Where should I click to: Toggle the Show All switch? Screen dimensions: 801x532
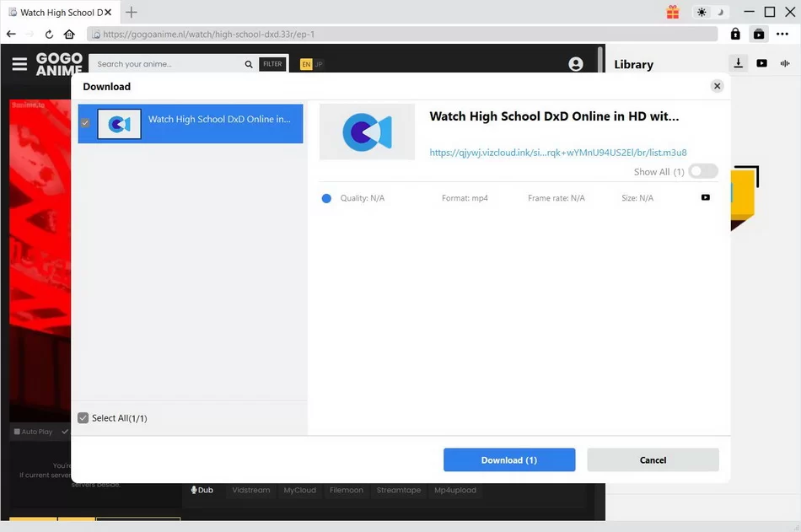click(703, 171)
